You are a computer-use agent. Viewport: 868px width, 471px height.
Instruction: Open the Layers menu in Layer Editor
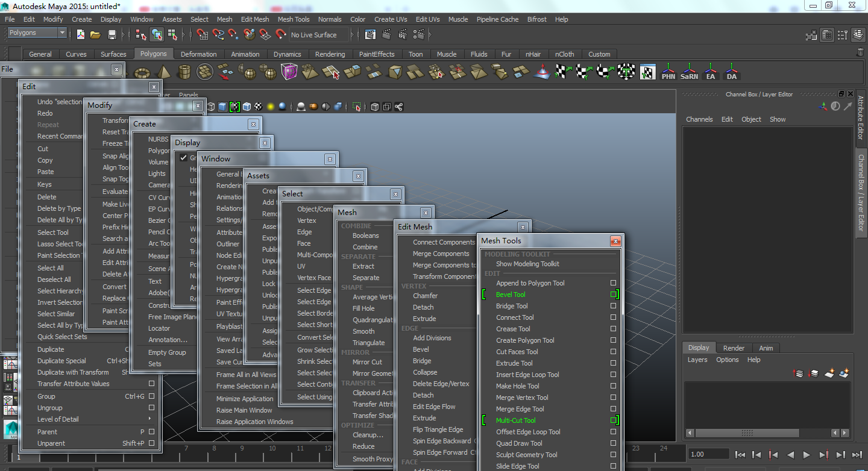697,360
